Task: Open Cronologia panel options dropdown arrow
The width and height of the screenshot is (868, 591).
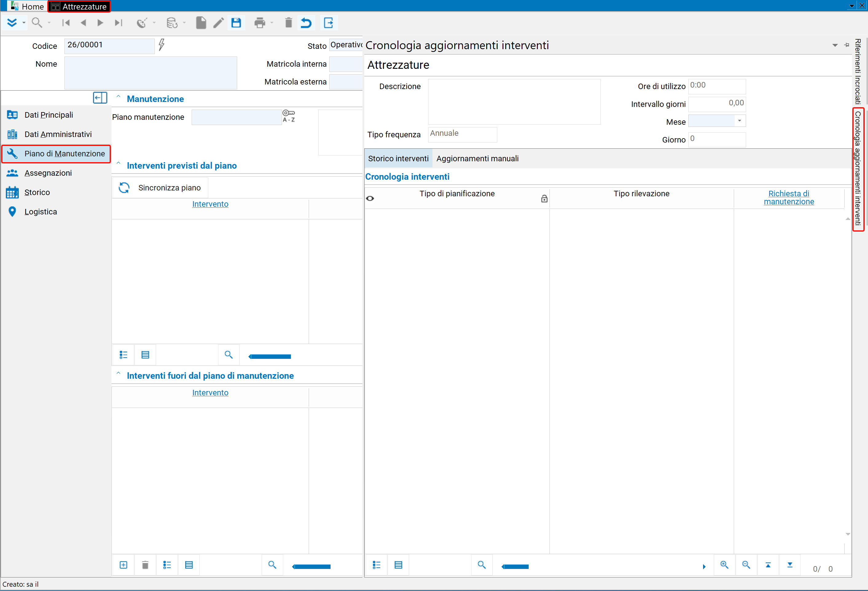Action: tap(835, 45)
